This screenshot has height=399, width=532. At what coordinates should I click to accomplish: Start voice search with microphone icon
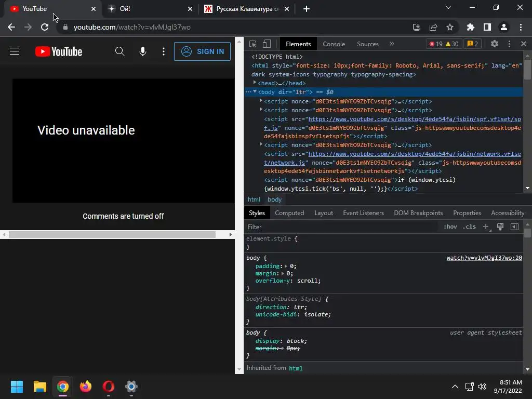click(143, 51)
